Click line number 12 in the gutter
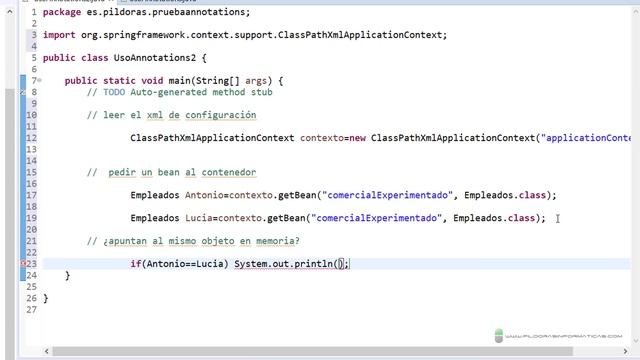Viewport: 640px width, 360px height. [32, 138]
